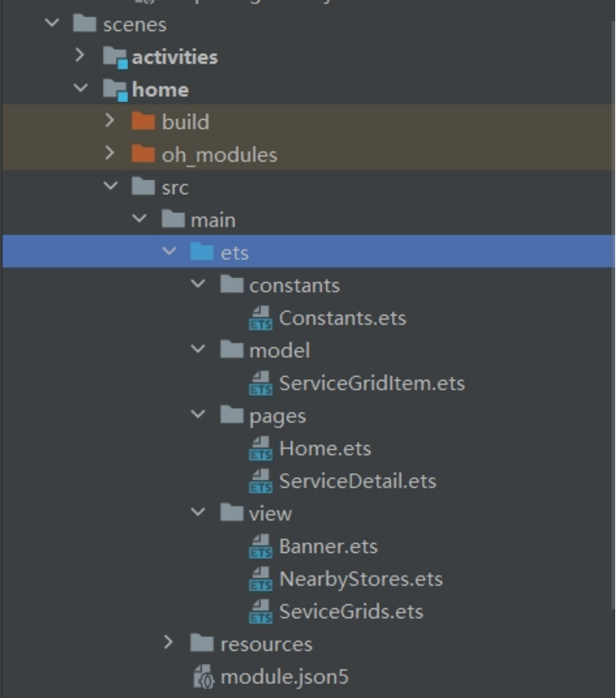Screen dimensions: 616x698
Task: Expand the activities module chevron
Action: point(80,55)
